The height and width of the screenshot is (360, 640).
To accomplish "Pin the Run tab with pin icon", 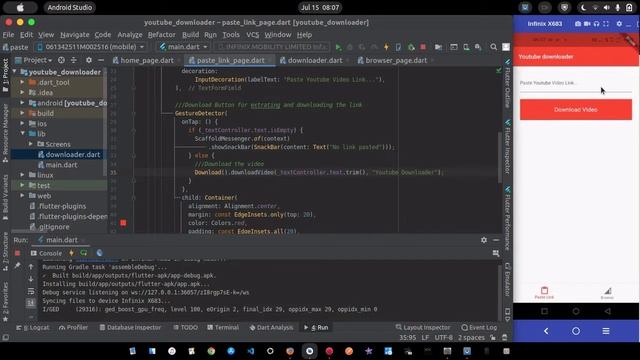I will 17,266.
